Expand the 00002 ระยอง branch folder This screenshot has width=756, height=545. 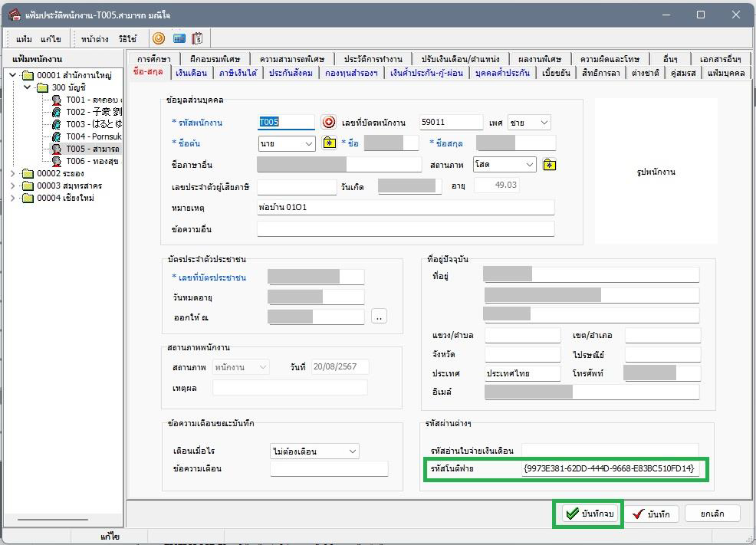point(13,174)
